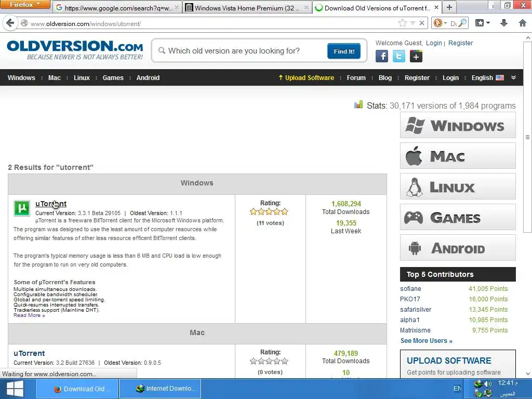Open the Forum navigation link

pos(356,78)
